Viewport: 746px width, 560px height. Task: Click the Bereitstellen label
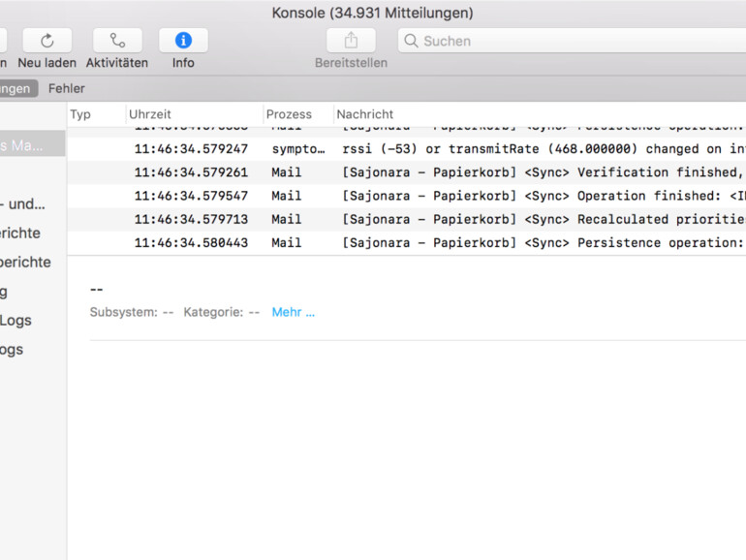(351, 63)
